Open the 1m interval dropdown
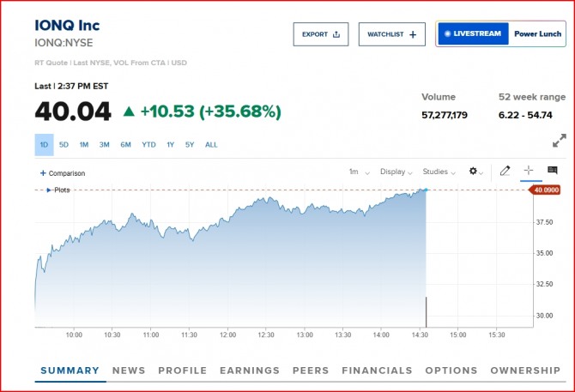Screen dimensions: 575x392 [359, 172]
